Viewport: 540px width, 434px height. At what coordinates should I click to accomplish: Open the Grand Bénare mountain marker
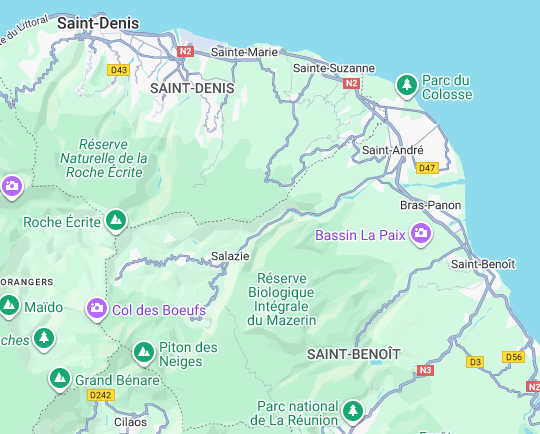[60, 379]
